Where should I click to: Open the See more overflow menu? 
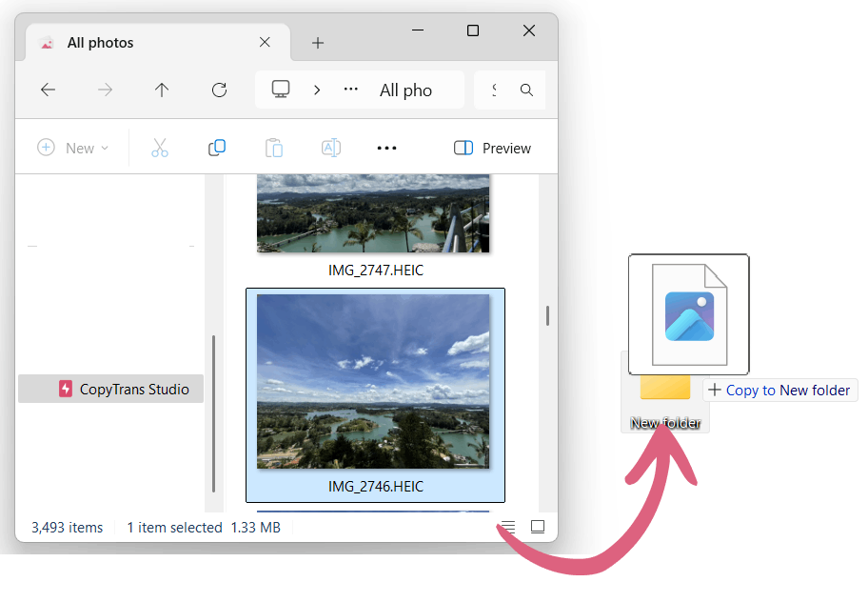pos(386,148)
